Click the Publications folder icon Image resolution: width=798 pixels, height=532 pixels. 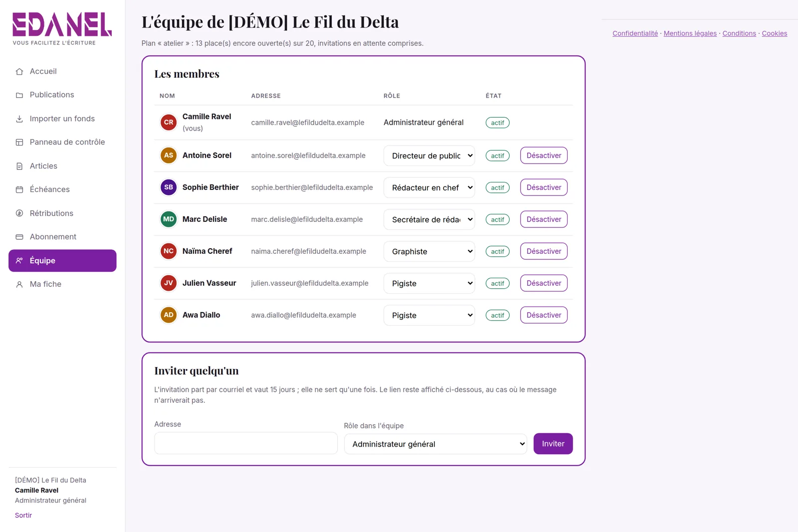[19, 95]
